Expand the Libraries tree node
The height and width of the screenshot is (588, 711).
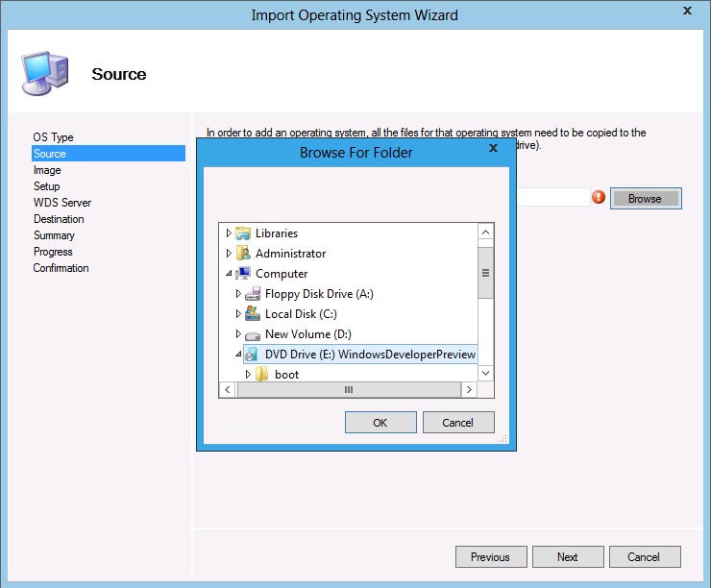pyautogui.click(x=229, y=233)
